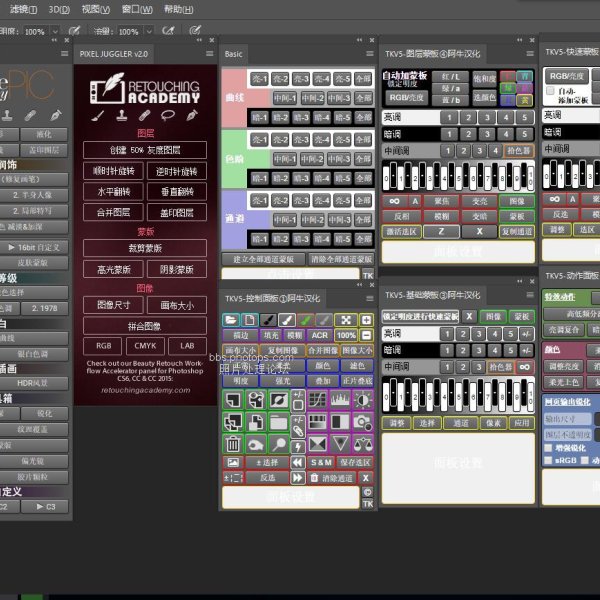Click the ACR button in TKV5-控制面板
This screenshot has width=600, height=600.
point(320,336)
